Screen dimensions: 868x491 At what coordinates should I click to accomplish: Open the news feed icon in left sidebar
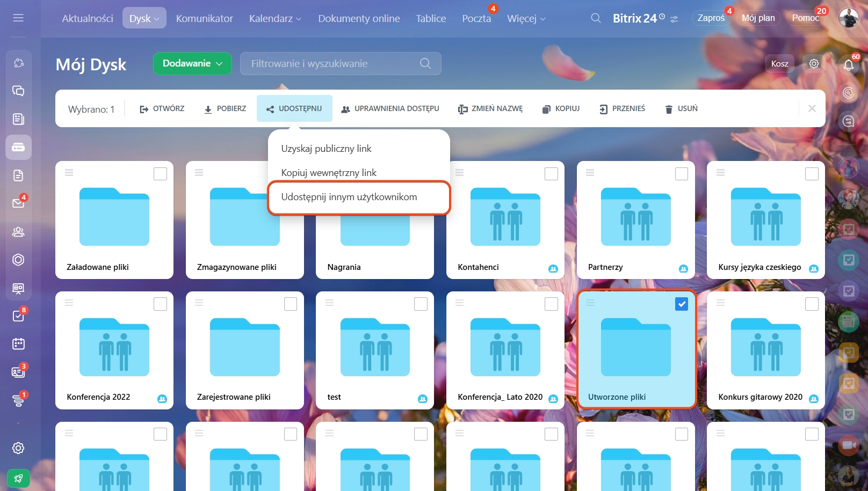18,119
